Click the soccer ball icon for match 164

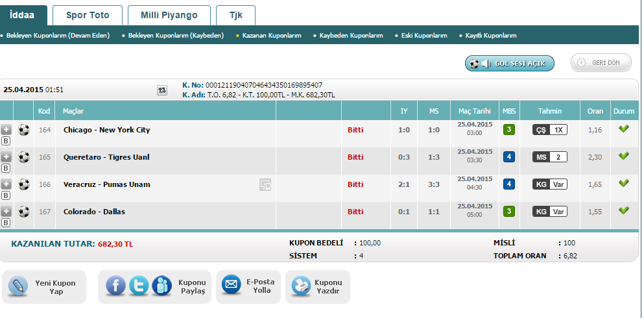tap(24, 130)
